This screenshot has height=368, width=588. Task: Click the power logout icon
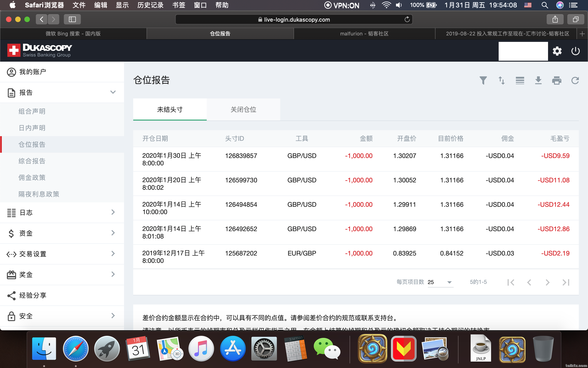click(575, 51)
